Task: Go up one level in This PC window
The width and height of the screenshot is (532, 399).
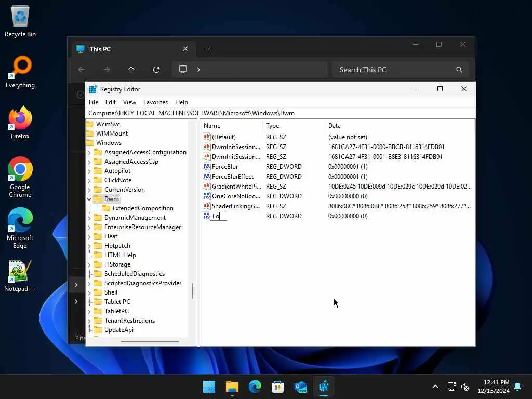Action: pyautogui.click(x=131, y=70)
